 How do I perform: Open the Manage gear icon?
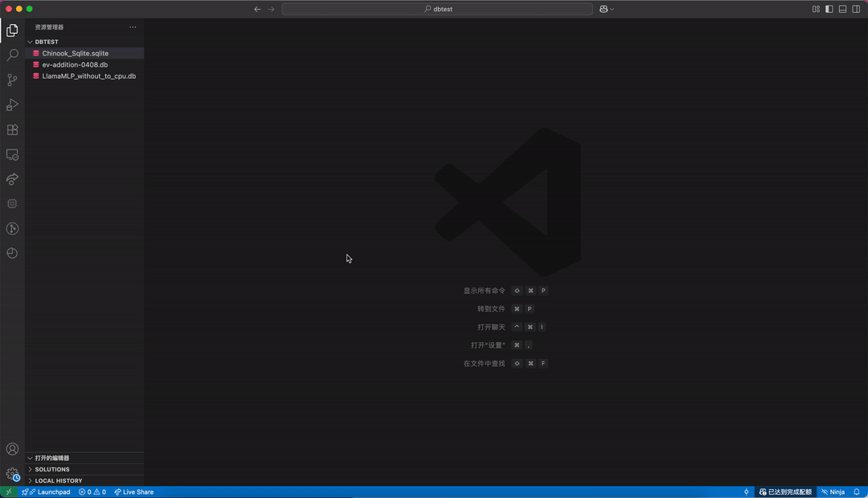tap(12, 474)
